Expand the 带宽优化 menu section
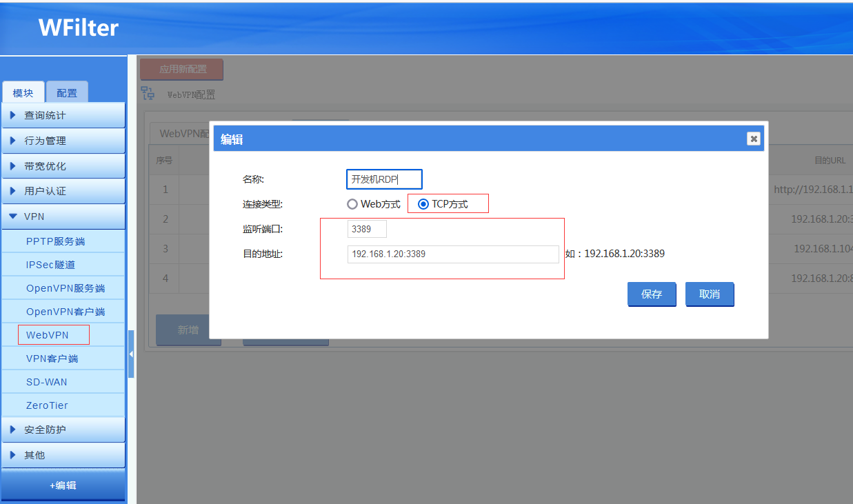853x504 pixels. [x=63, y=166]
